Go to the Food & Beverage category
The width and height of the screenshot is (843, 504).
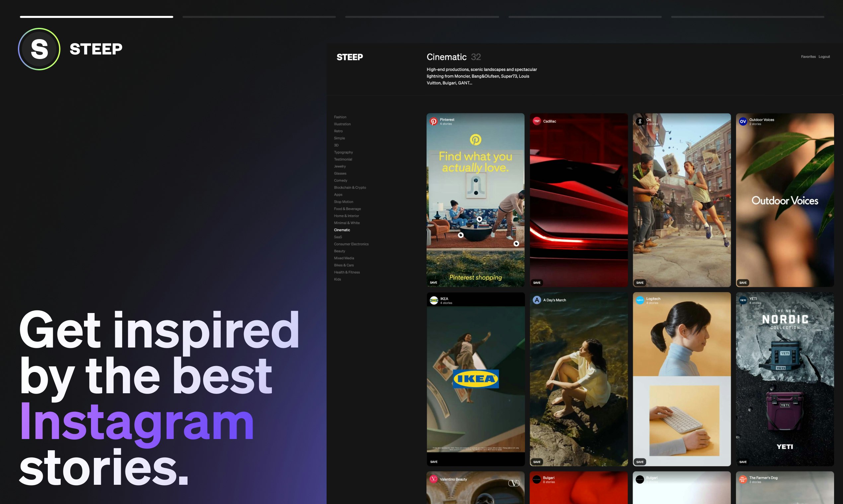347,209
